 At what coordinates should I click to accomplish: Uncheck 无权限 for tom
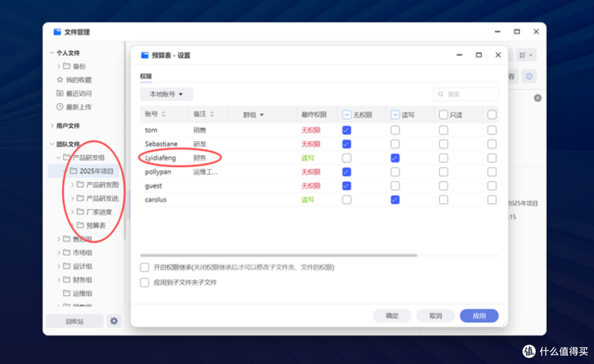pyautogui.click(x=346, y=130)
